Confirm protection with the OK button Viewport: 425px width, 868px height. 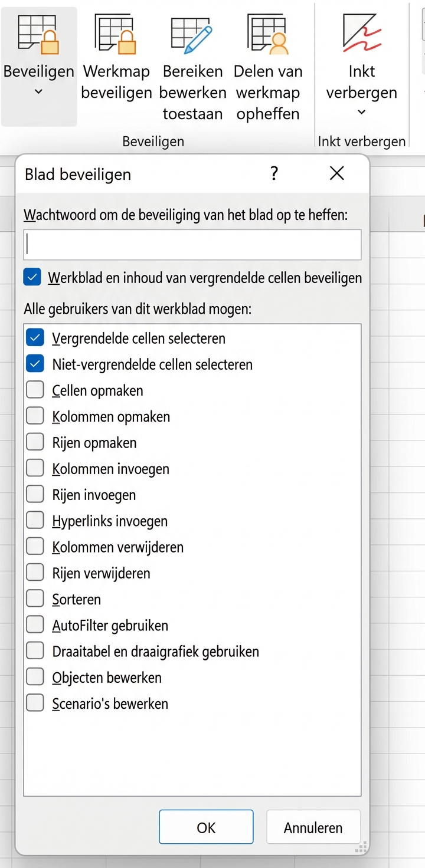(x=205, y=827)
